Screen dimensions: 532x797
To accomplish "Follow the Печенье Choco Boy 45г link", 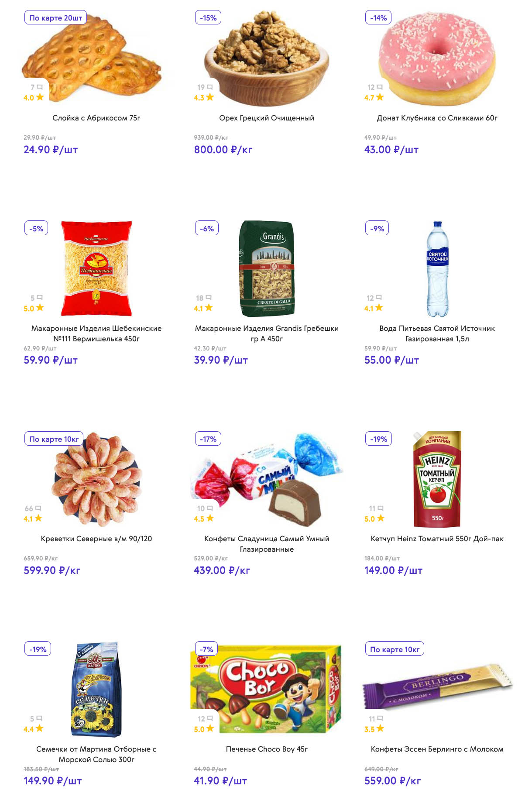I will [x=267, y=749].
